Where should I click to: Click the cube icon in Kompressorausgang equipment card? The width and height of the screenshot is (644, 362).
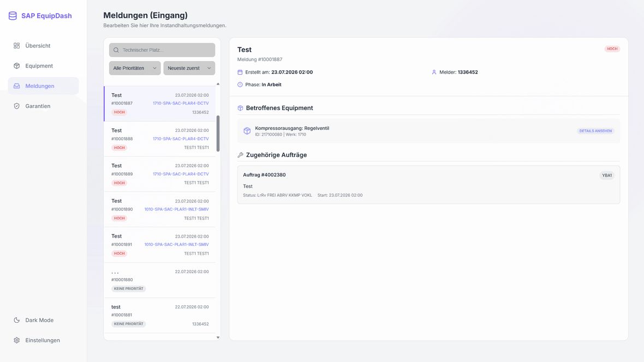point(247,131)
